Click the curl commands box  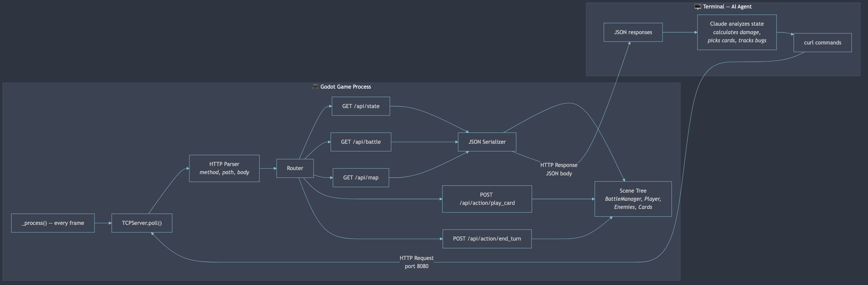click(823, 42)
